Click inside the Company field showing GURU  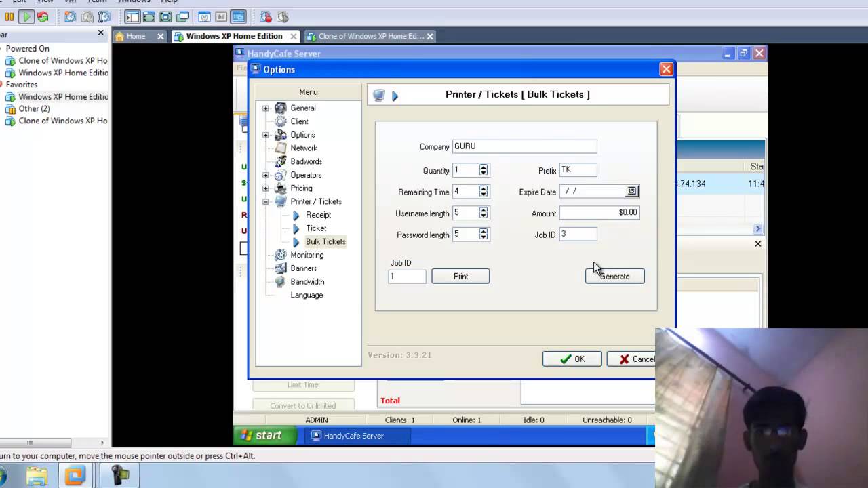point(524,146)
